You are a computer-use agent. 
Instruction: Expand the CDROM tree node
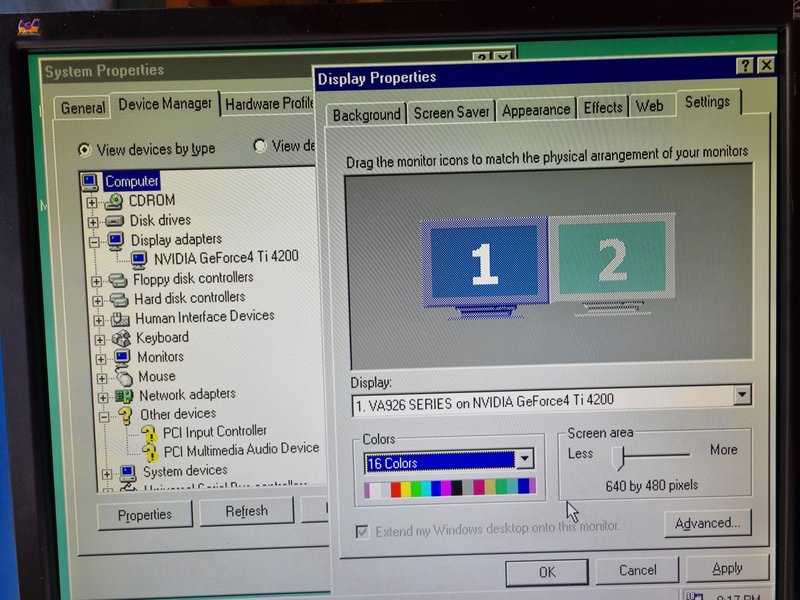(91, 203)
